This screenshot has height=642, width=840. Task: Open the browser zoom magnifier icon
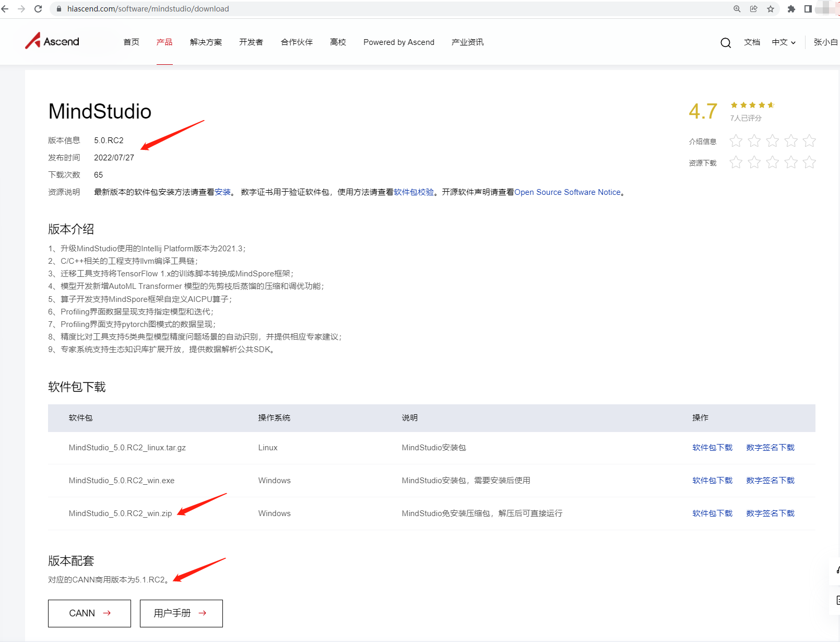(x=737, y=9)
